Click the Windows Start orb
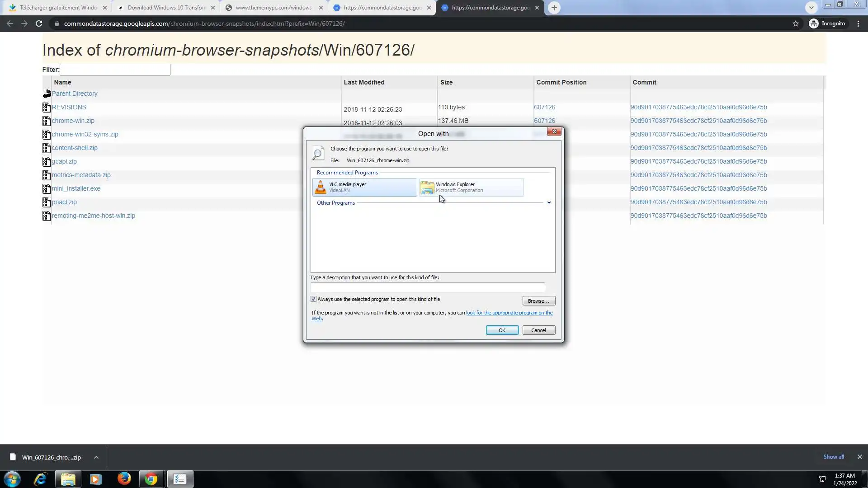Viewport: 868px width, 488px height. tap(12, 479)
